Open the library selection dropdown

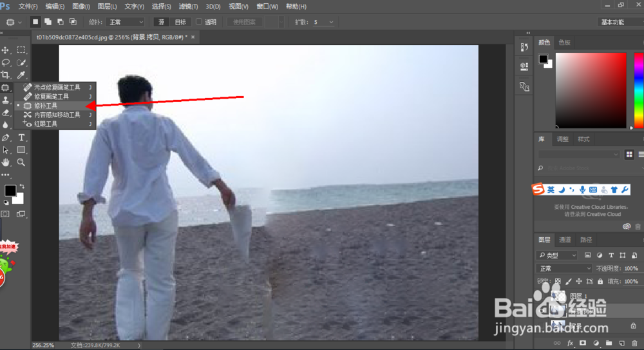coord(579,155)
